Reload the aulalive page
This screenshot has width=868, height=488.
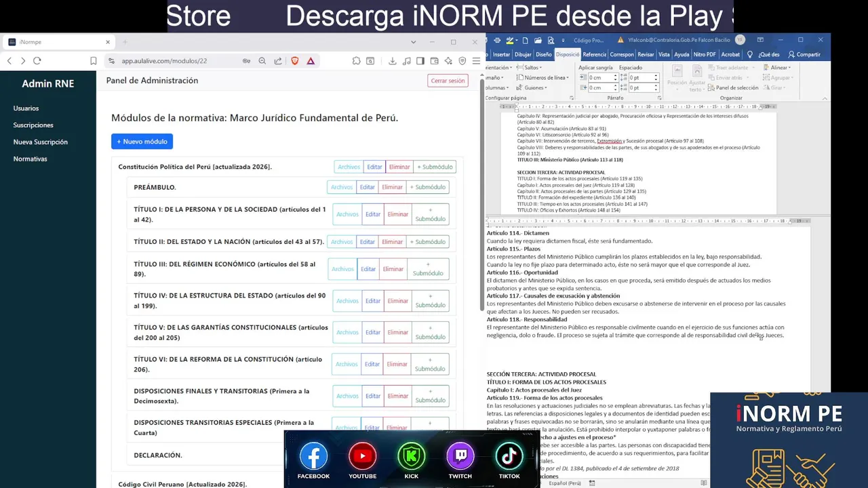coord(37,61)
